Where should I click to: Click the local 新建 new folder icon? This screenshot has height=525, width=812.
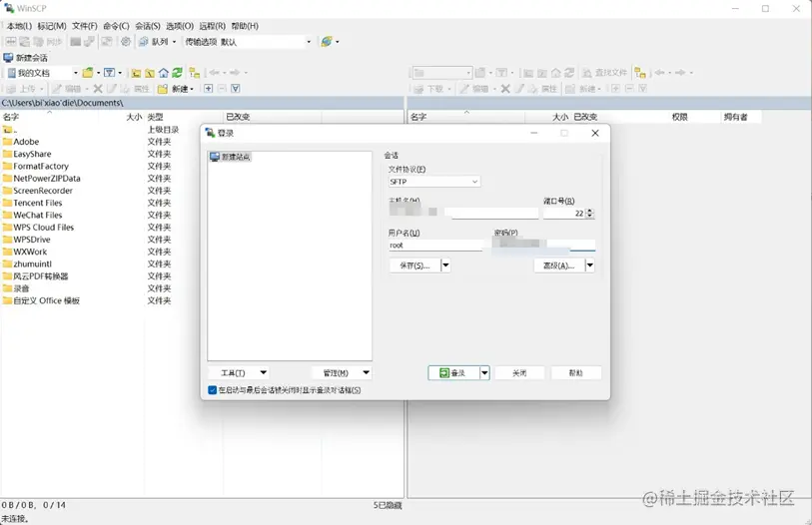coord(163,89)
